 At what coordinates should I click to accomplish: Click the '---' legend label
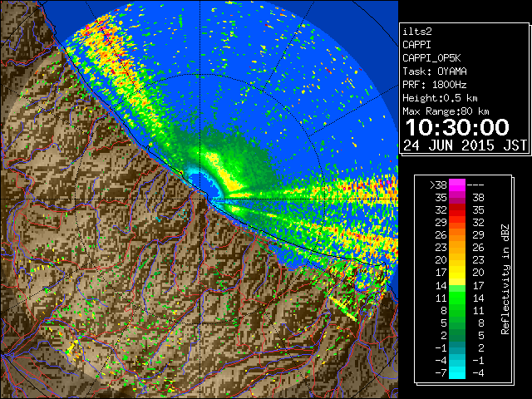click(475, 185)
